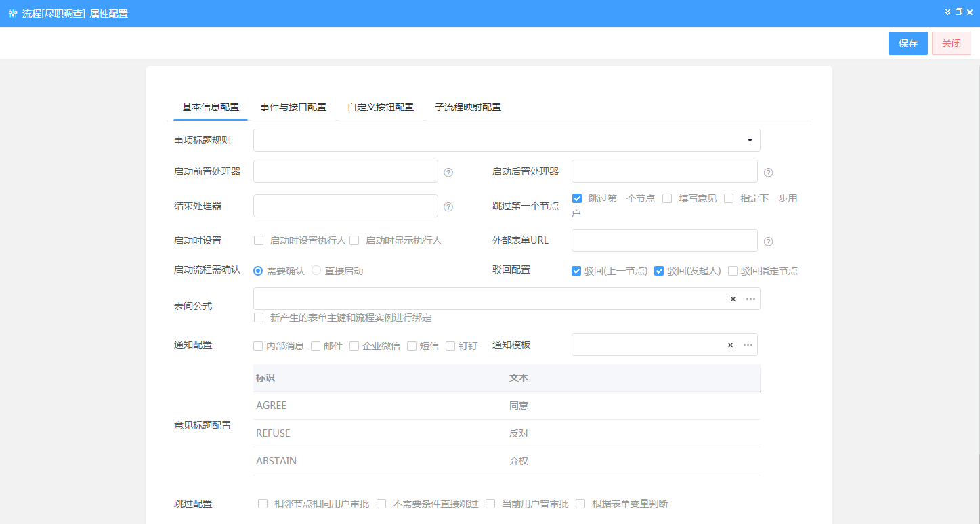Click the 同意 text cell
The width and height of the screenshot is (980, 524).
coord(633,406)
